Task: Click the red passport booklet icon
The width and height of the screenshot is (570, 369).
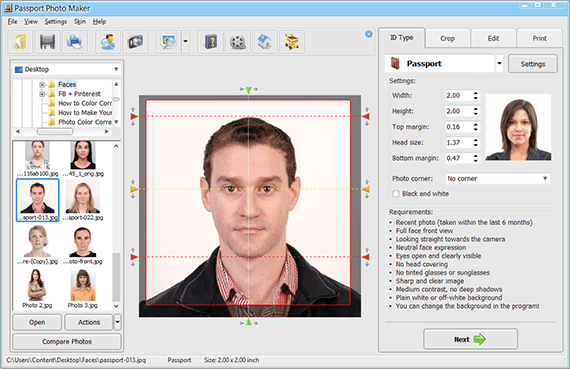Action: [395, 63]
